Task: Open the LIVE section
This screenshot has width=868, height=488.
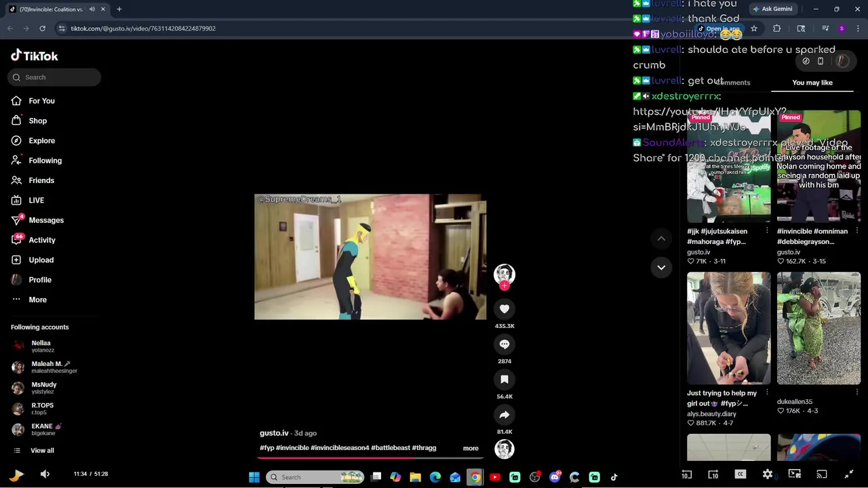Action: pyautogui.click(x=27, y=200)
